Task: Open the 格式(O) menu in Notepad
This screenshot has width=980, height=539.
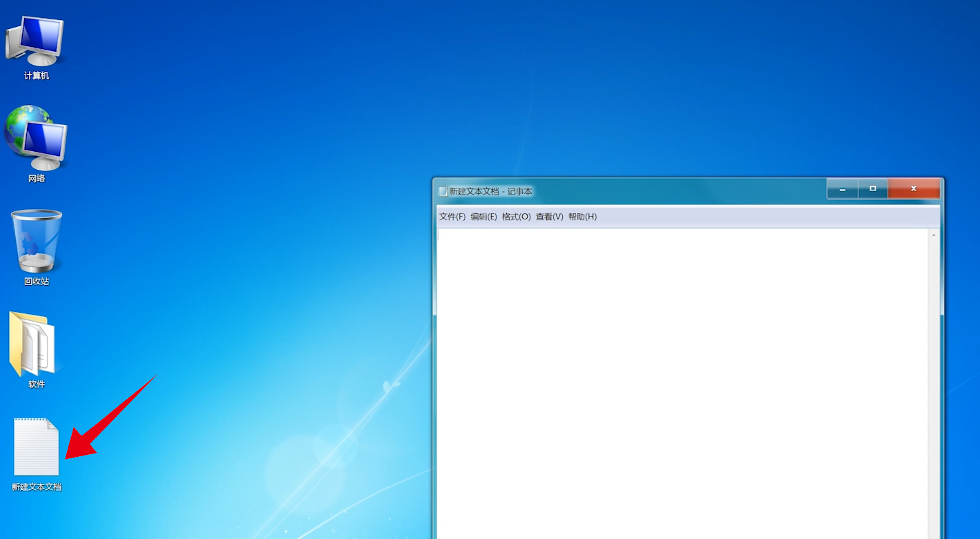Action: [x=516, y=217]
